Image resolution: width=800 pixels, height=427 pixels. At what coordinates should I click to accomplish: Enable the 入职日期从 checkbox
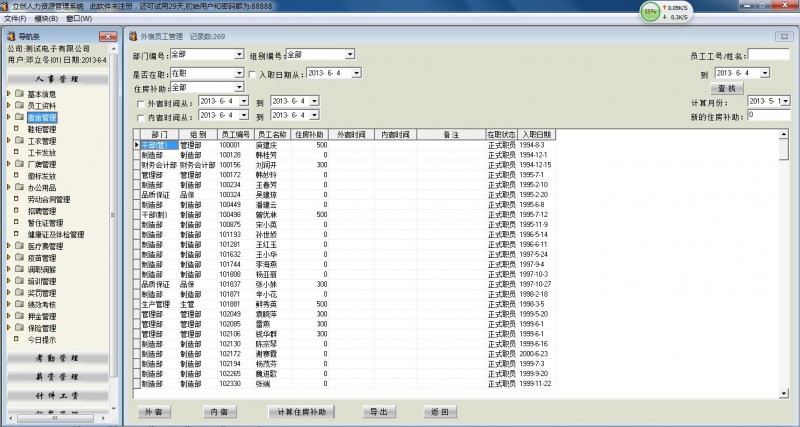(x=252, y=74)
